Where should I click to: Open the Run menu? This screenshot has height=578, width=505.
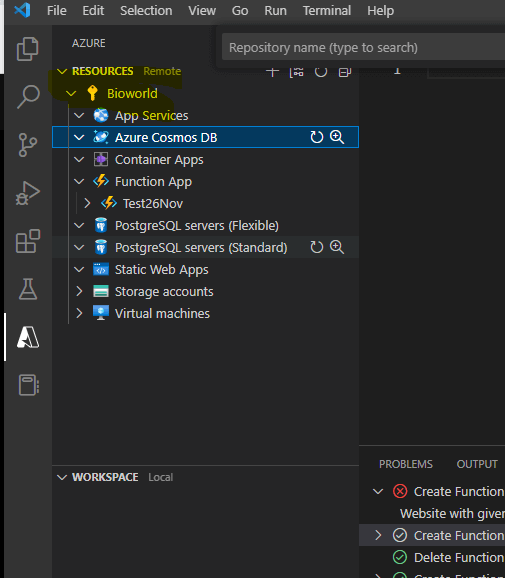click(275, 11)
